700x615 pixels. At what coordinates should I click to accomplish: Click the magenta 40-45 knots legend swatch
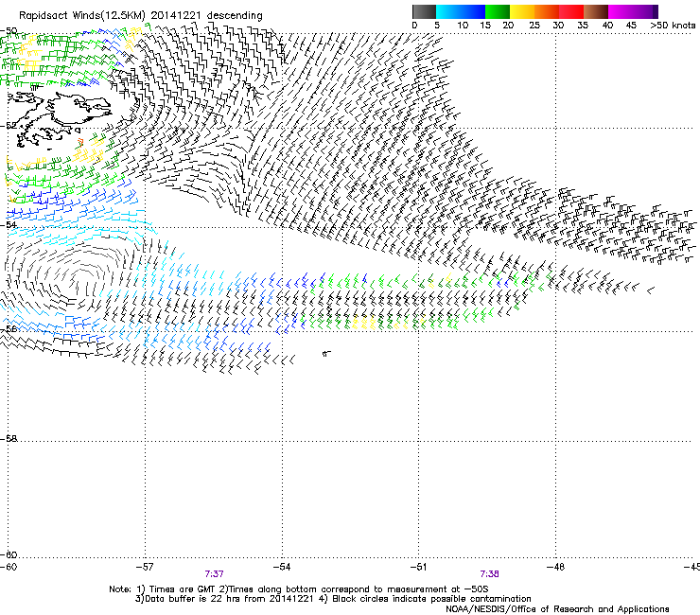[621, 11]
